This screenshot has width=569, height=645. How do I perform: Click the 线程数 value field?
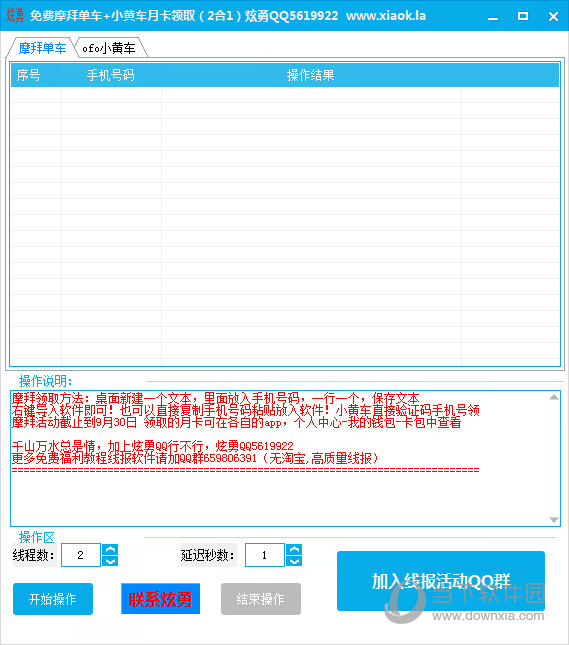[x=81, y=555]
